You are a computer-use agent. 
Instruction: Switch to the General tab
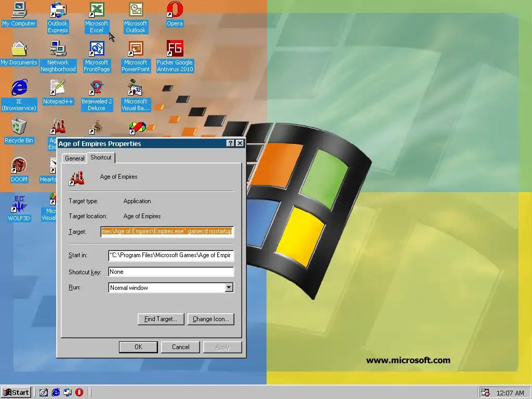(x=75, y=158)
